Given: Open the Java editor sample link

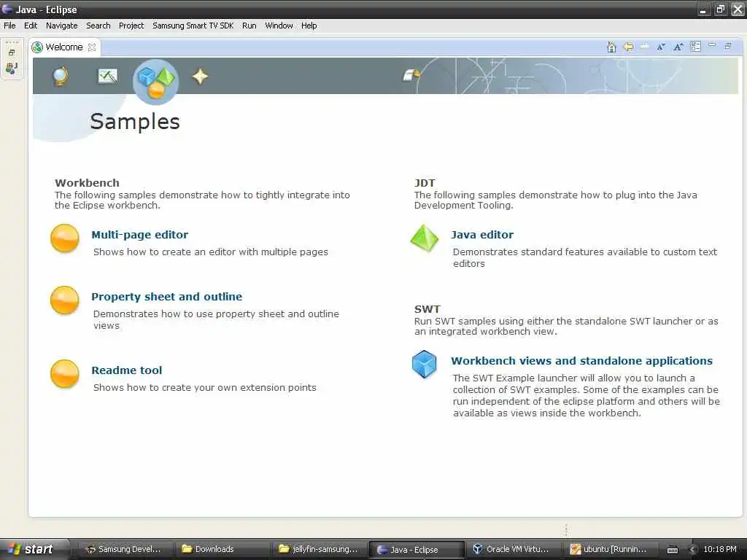Looking at the screenshot, I should point(482,234).
